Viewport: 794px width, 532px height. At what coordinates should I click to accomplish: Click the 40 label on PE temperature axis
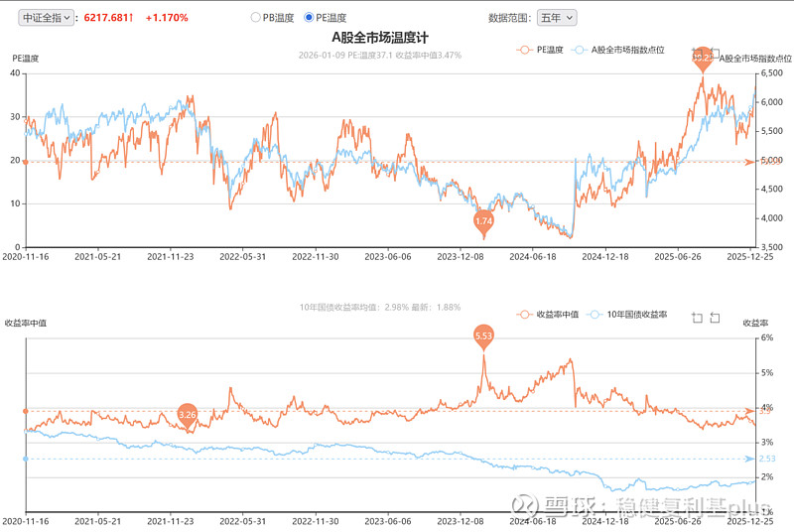[15, 72]
